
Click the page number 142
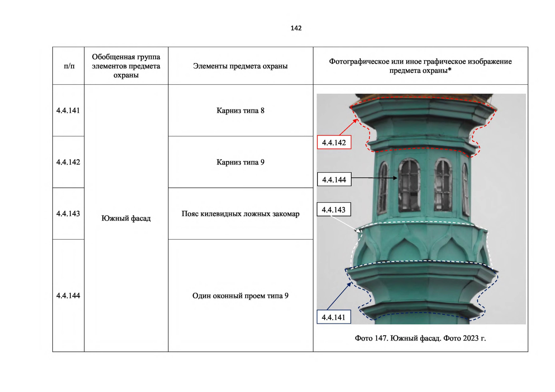[x=296, y=28]
